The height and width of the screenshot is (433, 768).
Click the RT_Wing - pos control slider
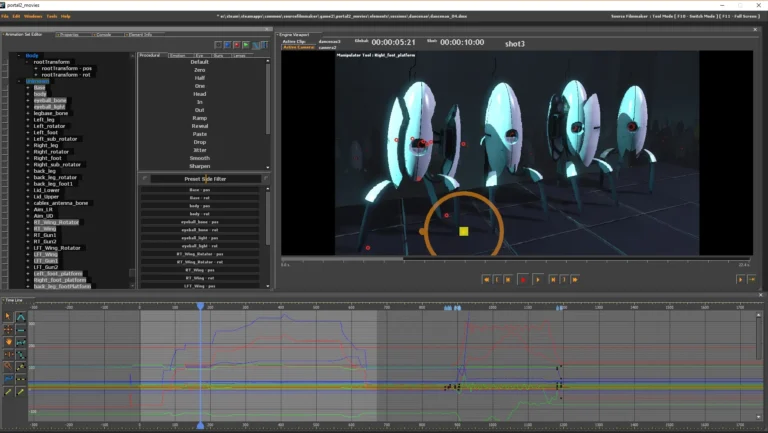[x=200, y=270]
